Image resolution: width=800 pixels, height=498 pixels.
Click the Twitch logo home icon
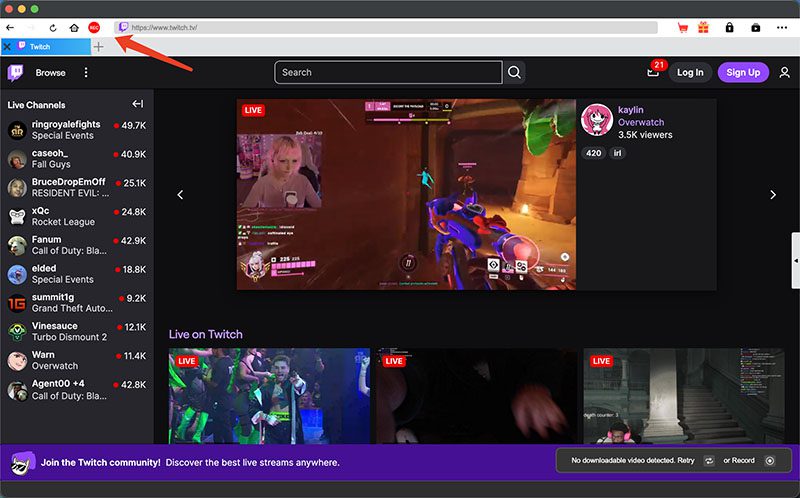(x=15, y=73)
